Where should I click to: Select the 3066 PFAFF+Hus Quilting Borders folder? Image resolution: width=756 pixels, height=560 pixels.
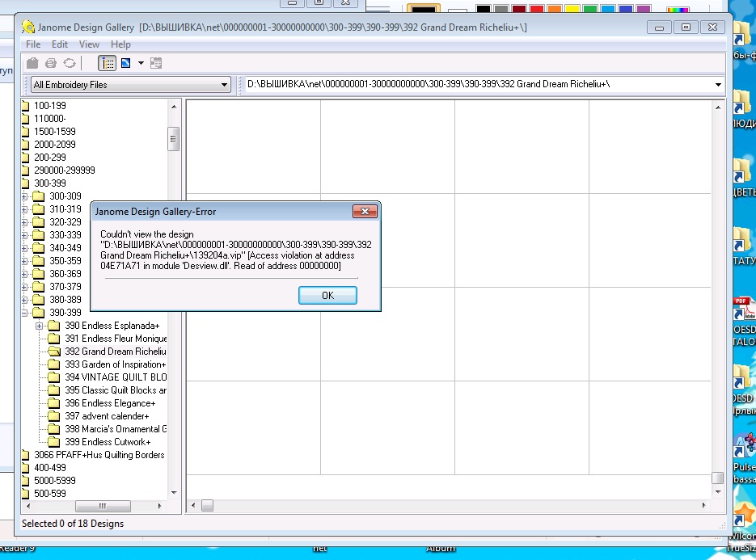point(99,455)
